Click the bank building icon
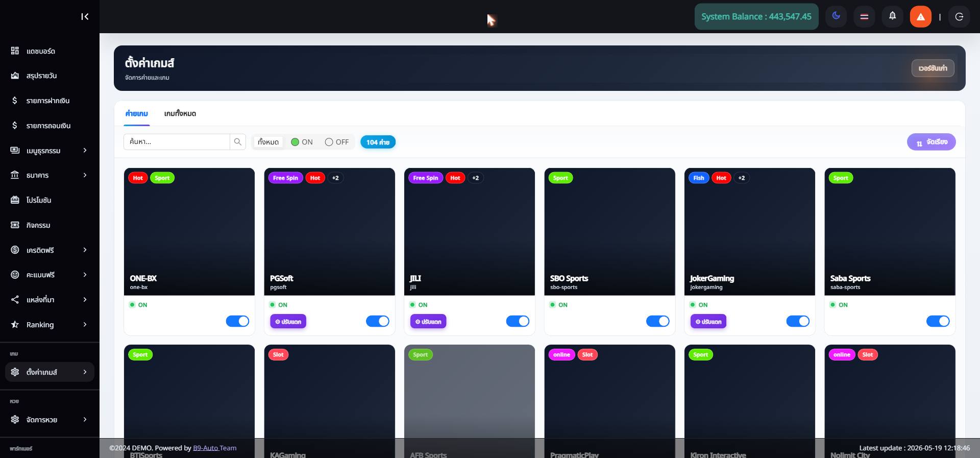 (15, 175)
